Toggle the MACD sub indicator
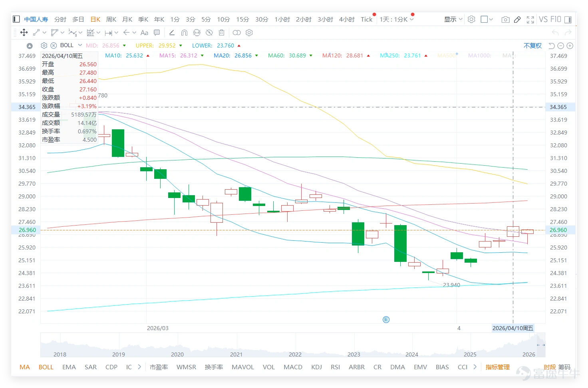Viewport: 588px width, 388px height. click(x=293, y=367)
